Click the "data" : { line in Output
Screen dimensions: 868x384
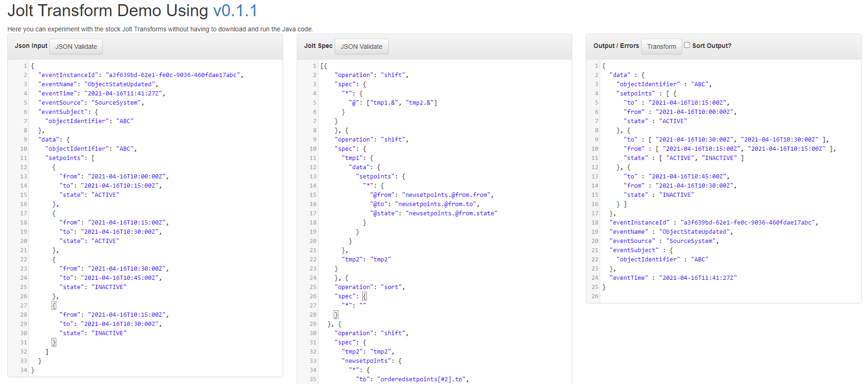pos(627,75)
